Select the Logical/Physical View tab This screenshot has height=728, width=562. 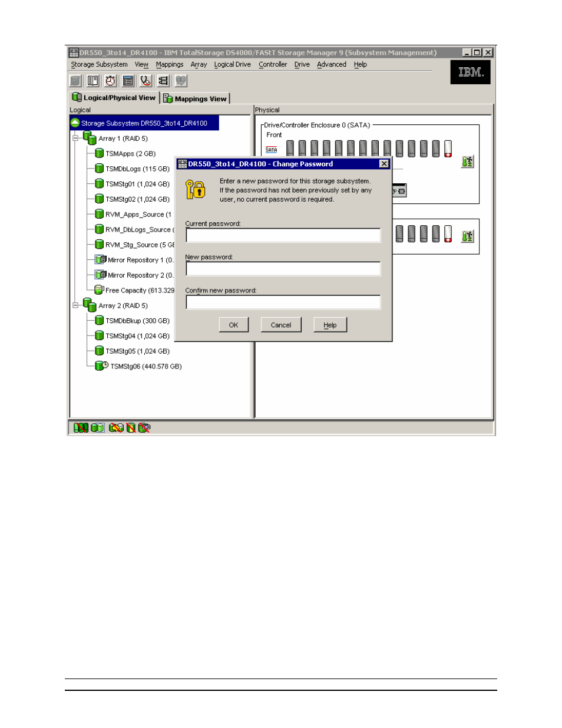pyautogui.click(x=114, y=98)
